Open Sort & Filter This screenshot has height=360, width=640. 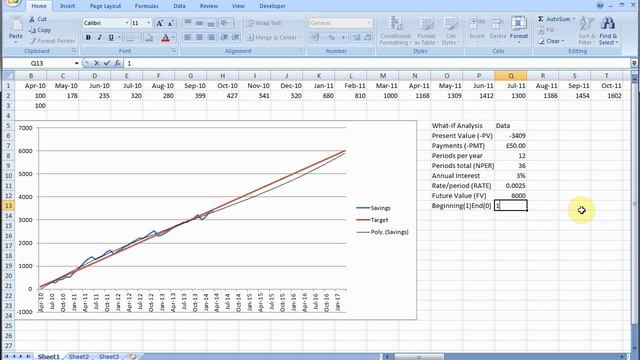click(x=586, y=30)
